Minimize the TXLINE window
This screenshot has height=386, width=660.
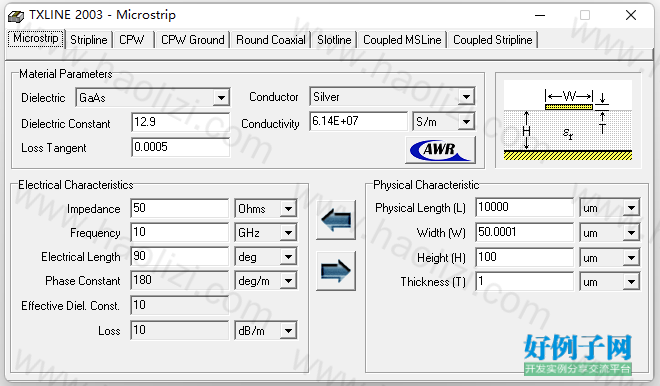point(540,16)
